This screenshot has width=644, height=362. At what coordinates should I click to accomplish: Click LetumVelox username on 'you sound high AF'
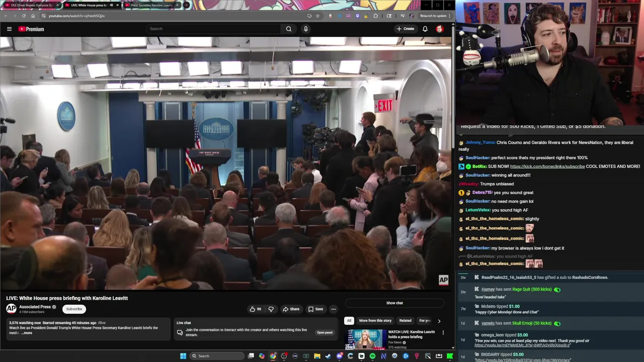click(477, 210)
